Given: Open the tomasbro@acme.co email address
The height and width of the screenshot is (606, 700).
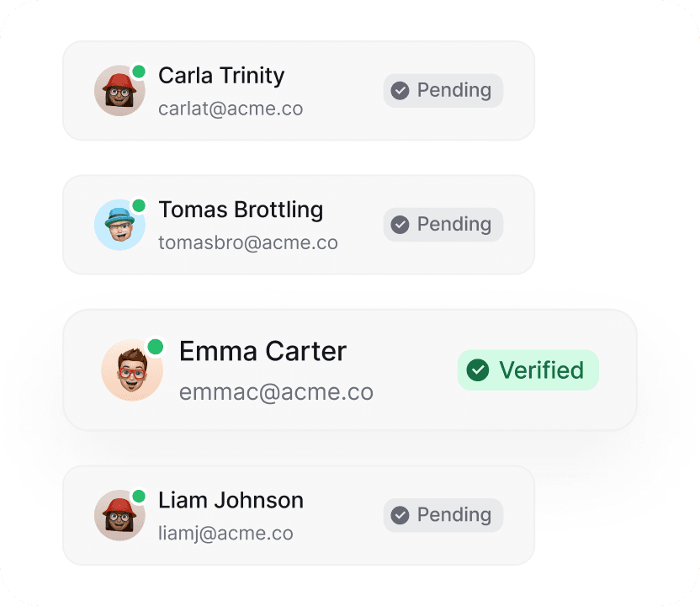Looking at the screenshot, I should coord(248,242).
